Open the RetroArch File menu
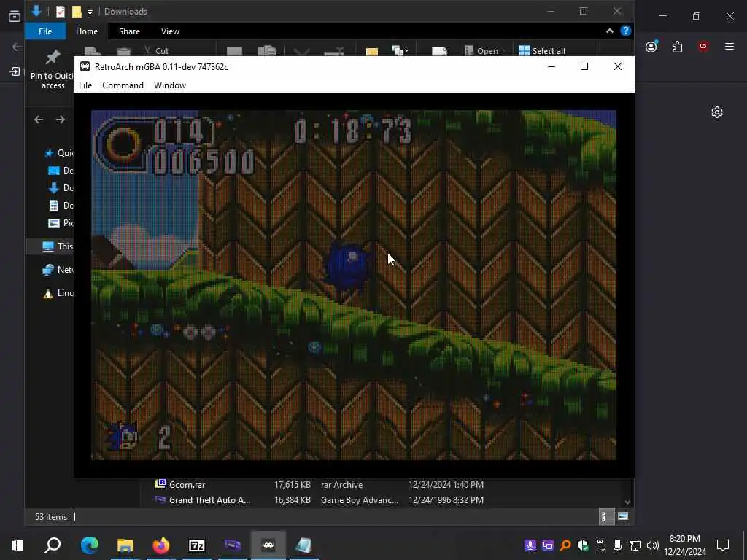Viewport: 747px width, 560px height. click(x=85, y=85)
